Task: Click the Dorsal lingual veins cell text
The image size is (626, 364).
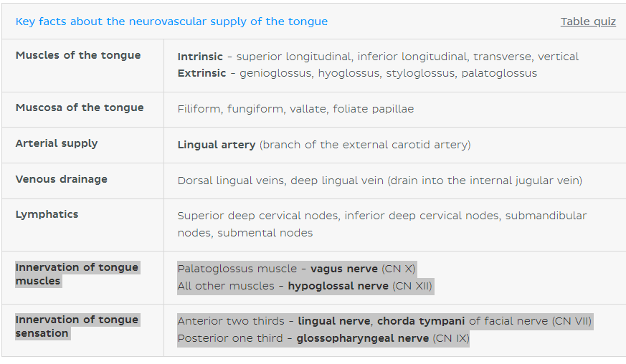Action: tap(379, 181)
